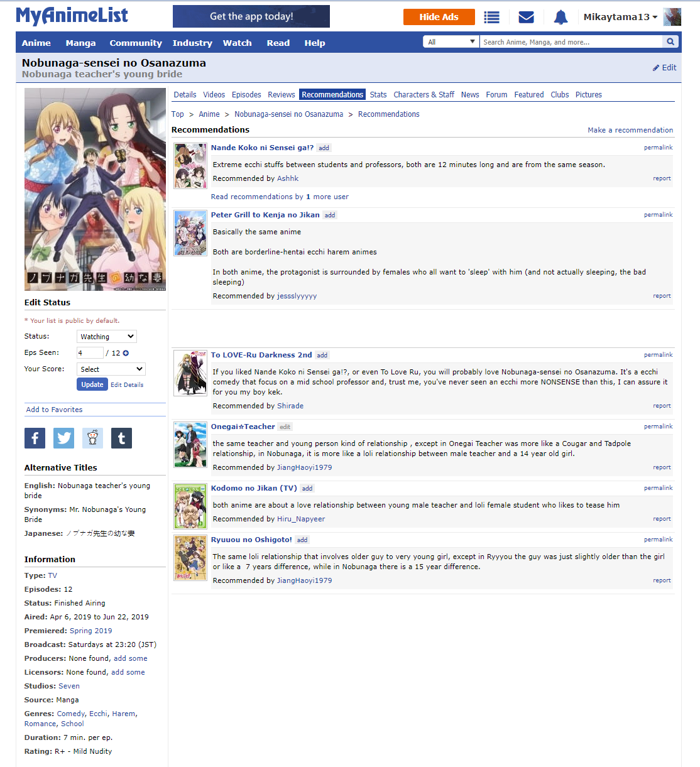Screen dimensions: 700x767
Task: Open the Manga menu
Action: pos(80,43)
